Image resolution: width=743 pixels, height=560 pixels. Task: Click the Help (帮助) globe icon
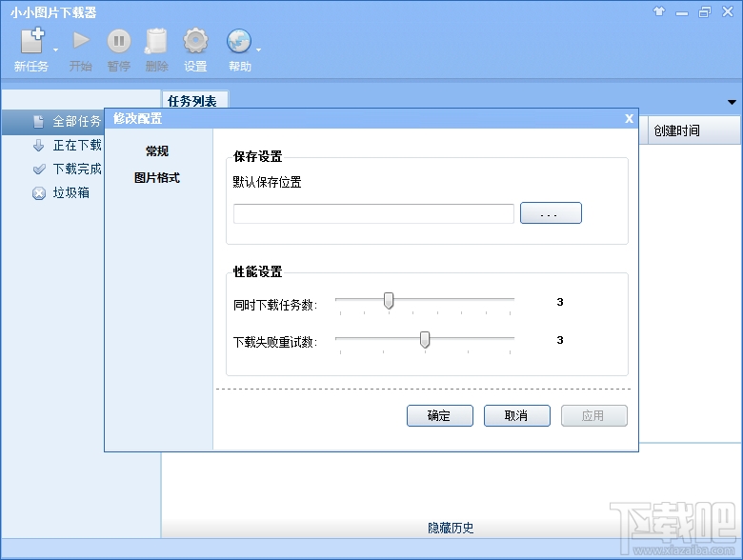[239, 41]
